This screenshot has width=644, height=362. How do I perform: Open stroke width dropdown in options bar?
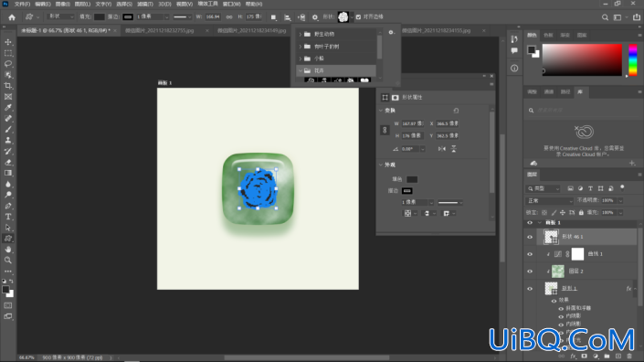click(166, 17)
